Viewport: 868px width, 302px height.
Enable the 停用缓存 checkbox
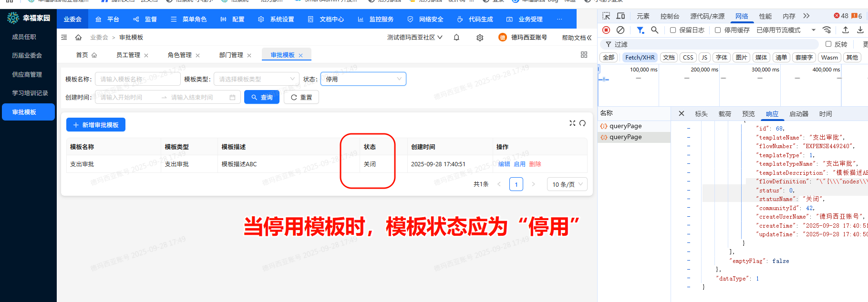point(718,30)
